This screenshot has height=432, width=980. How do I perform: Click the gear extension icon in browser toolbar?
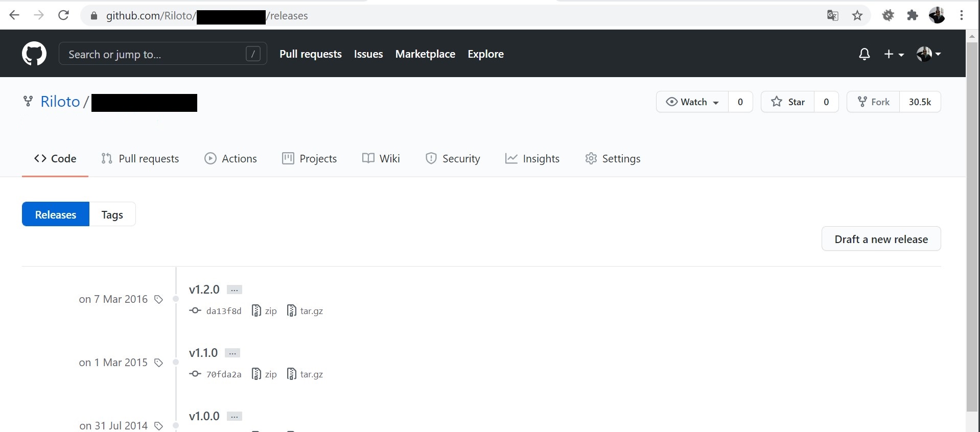[888, 16]
